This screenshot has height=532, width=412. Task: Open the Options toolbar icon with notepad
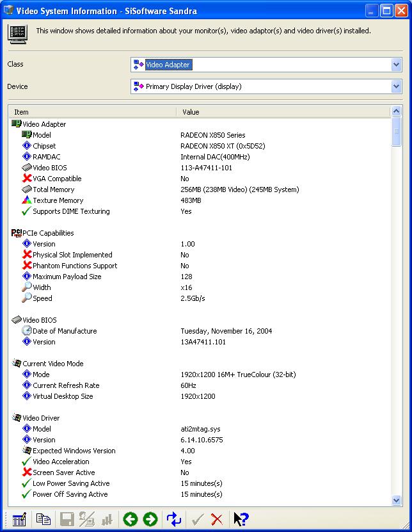click(x=19, y=519)
